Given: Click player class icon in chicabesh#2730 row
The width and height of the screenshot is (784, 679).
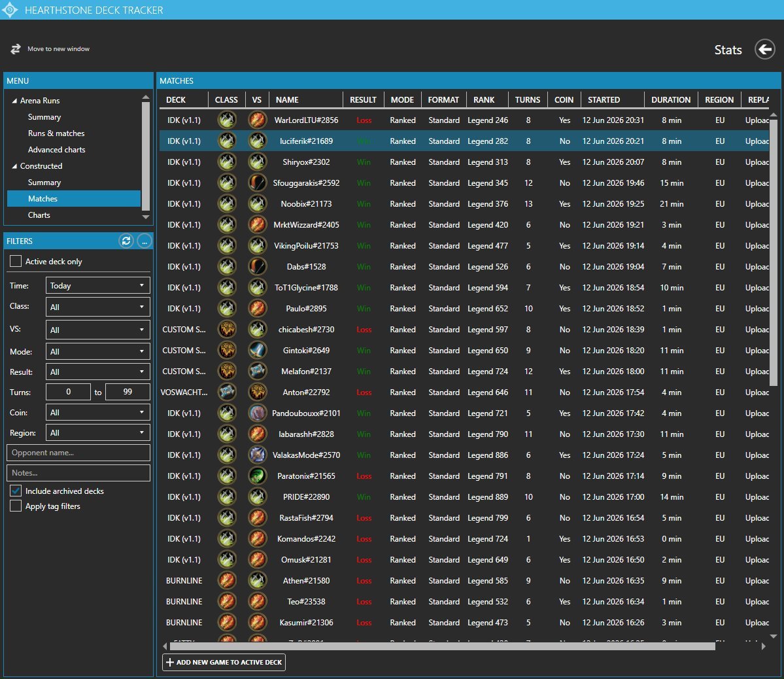Looking at the screenshot, I should [227, 329].
